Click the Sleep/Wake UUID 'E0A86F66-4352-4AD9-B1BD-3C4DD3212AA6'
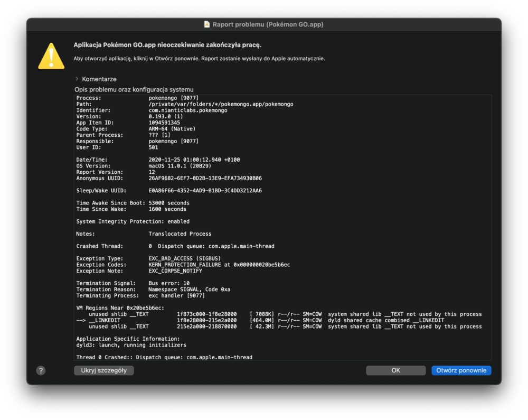 [205, 191]
